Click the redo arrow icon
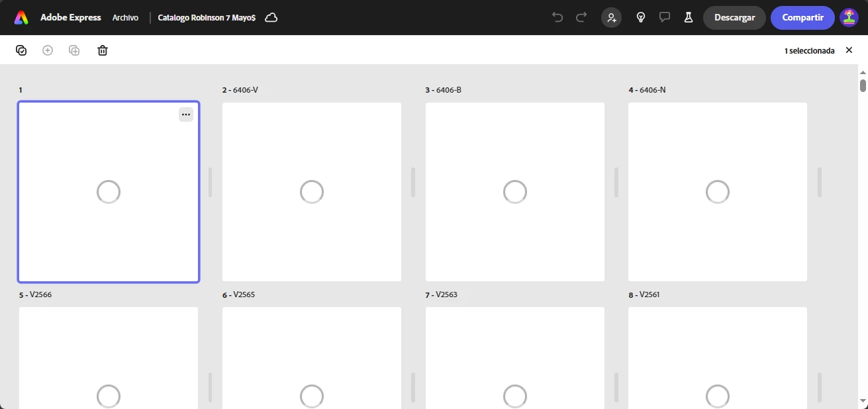Viewport: 868px width, 409px height. 581,17
